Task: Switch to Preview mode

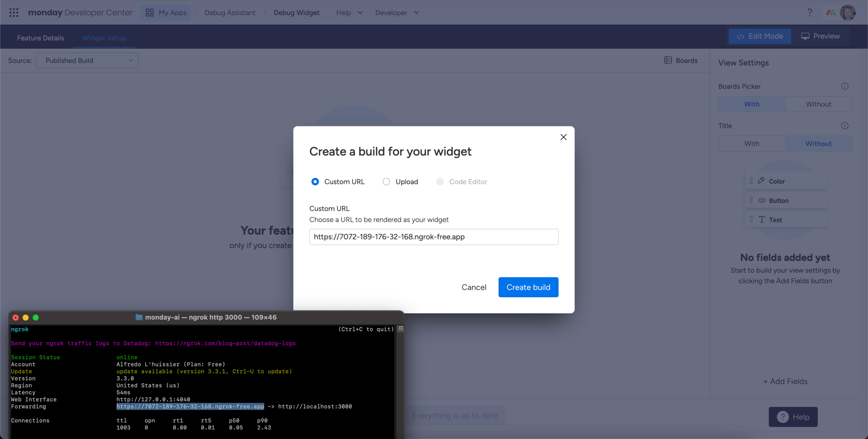Action: coord(821,36)
